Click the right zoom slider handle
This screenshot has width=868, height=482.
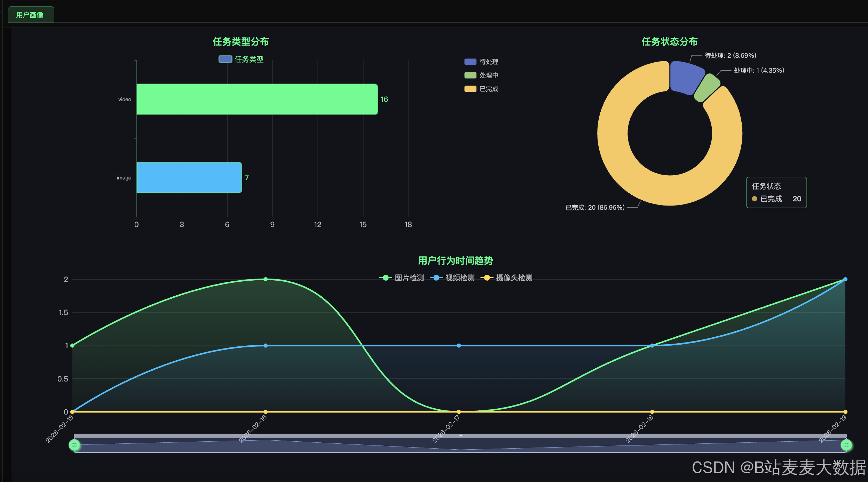[x=846, y=445]
